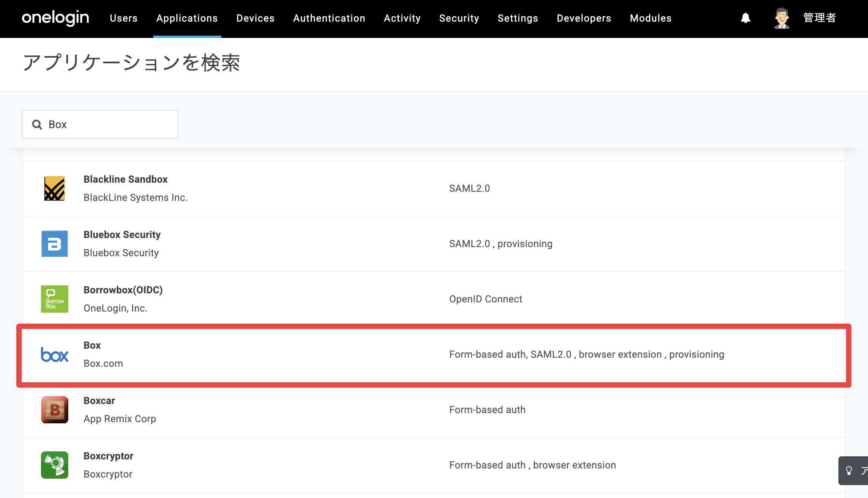This screenshot has width=868, height=498.
Task: Select the Boxcryptor application name
Action: point(108,456)
